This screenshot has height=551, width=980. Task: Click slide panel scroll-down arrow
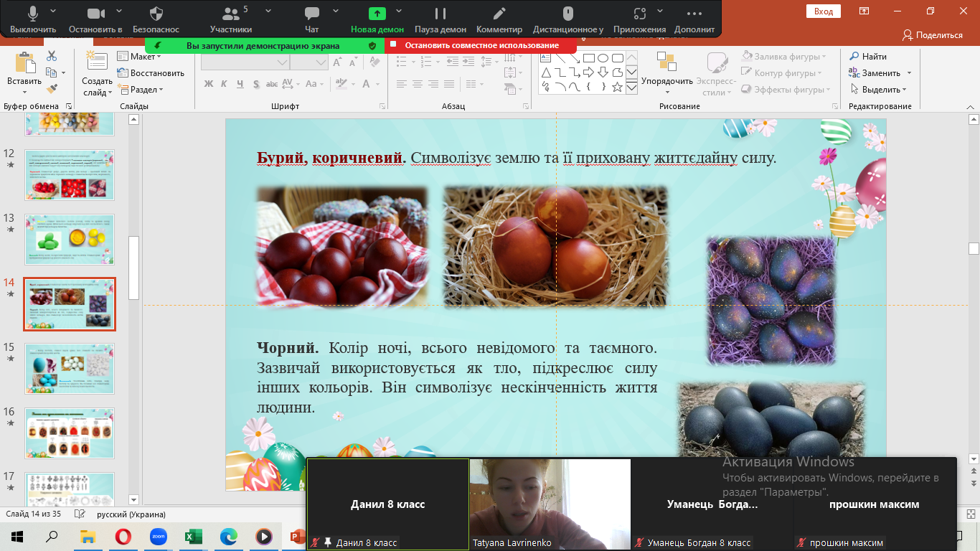(x=133, y=499)
